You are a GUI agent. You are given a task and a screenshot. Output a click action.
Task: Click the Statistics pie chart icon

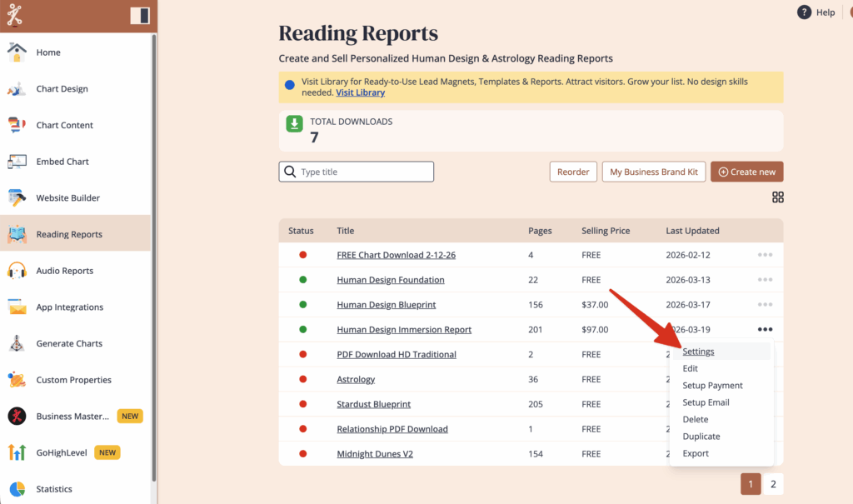click(17, 489)
